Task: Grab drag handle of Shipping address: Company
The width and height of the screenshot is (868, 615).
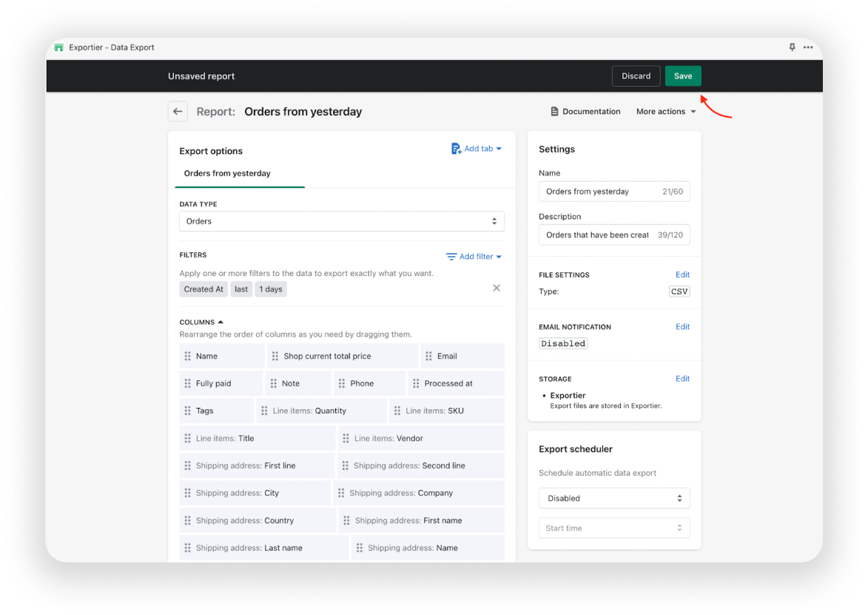Action: click(341, 493)
